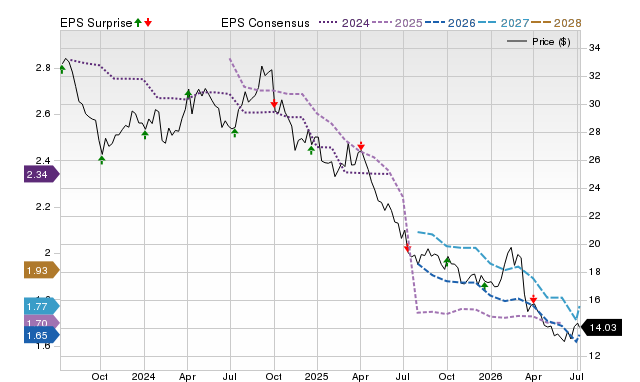Click the green surprise arrow just before 2025
The width and height of the screenshot is (640, 382).
point(311,150)
